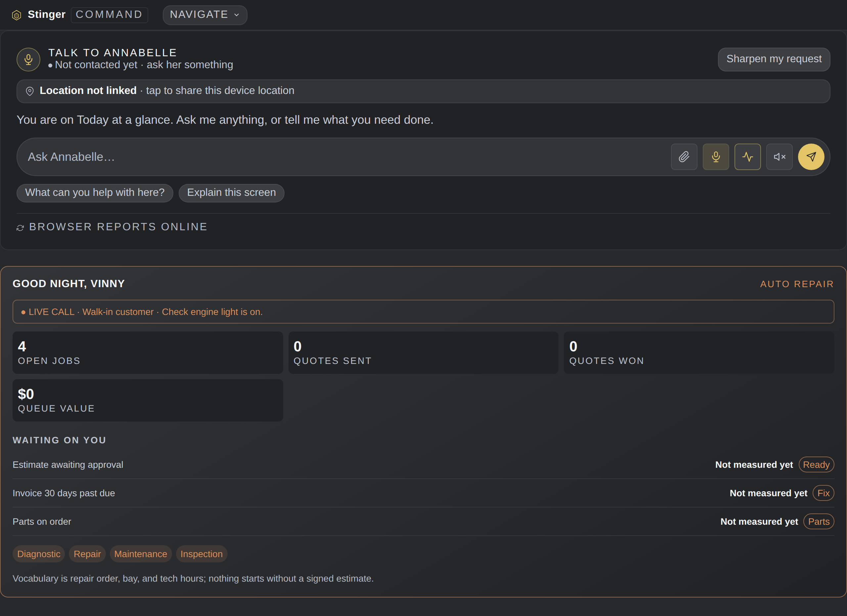The height and width of the screenshot is (616, 847).
Task: Click 'Parts on order' row text
Action: pyautogui.click(x=42, y=521)
